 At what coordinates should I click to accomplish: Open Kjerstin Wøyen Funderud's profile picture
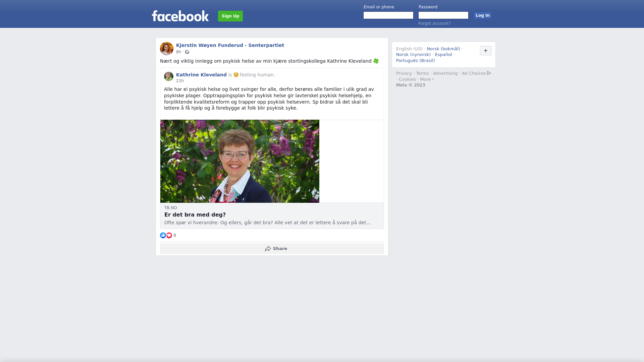click(x=167, y=49)
